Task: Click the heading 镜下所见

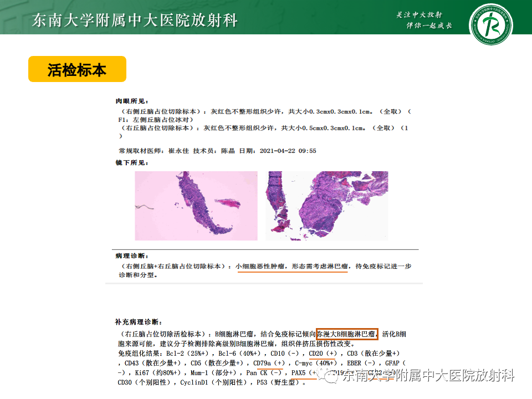Action: 132,162
